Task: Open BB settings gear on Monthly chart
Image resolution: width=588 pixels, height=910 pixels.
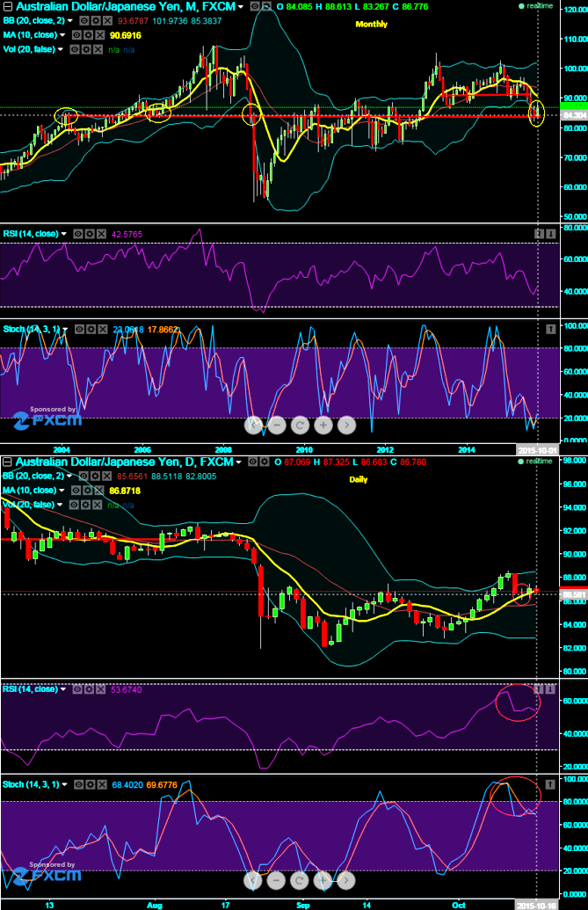Action: click(97, 20)
